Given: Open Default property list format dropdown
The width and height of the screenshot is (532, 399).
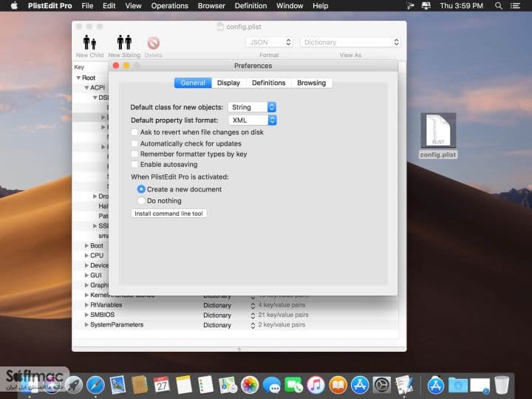Looking at the screenshot, I should (x=253, y=120).
